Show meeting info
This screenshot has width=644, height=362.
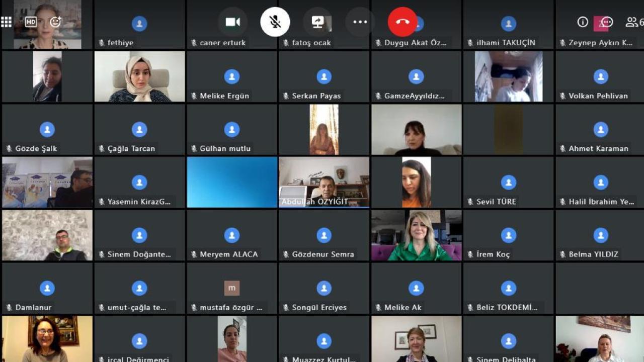(583, 22)
